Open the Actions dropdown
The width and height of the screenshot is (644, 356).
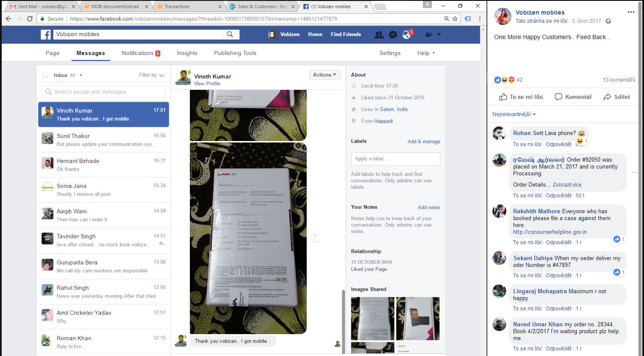(x=325, y=75)
